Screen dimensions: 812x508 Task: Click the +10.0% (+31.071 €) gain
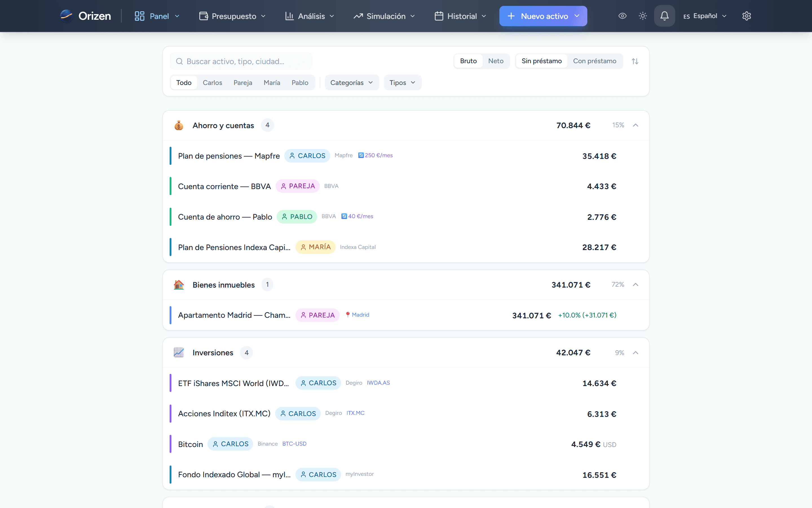(587, 315)
